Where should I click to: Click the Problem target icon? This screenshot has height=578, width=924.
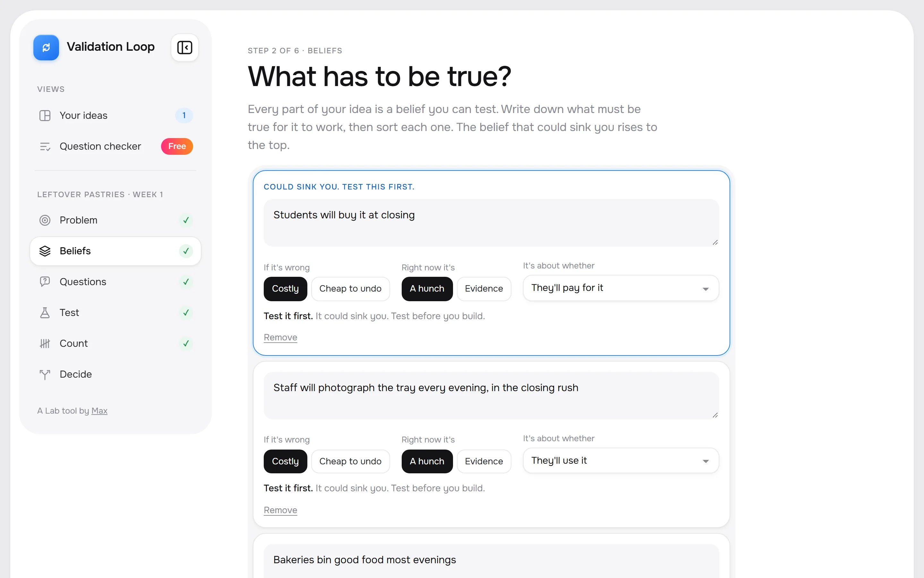(45, 220)
